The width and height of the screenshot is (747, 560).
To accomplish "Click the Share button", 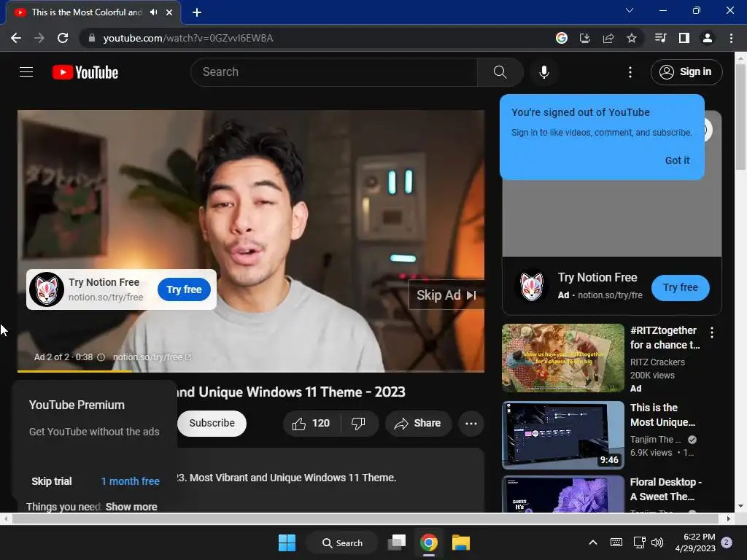I will point(418,424).
